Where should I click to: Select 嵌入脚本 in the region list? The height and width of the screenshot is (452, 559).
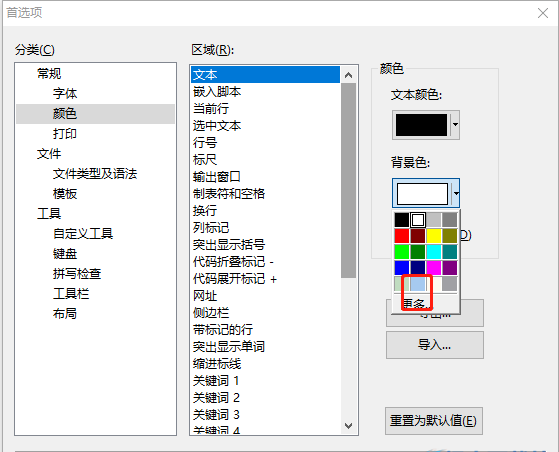(x=265, y=92)
